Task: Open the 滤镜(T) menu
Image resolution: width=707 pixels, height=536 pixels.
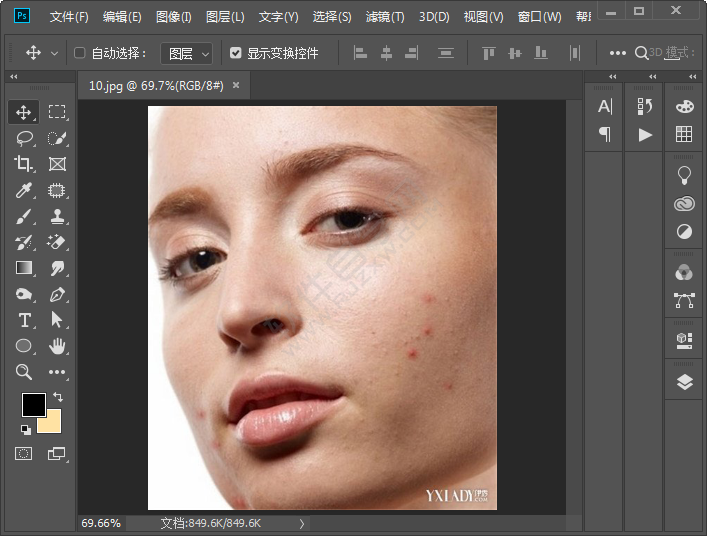Action: pyautogui.click(x=385, y=17)
